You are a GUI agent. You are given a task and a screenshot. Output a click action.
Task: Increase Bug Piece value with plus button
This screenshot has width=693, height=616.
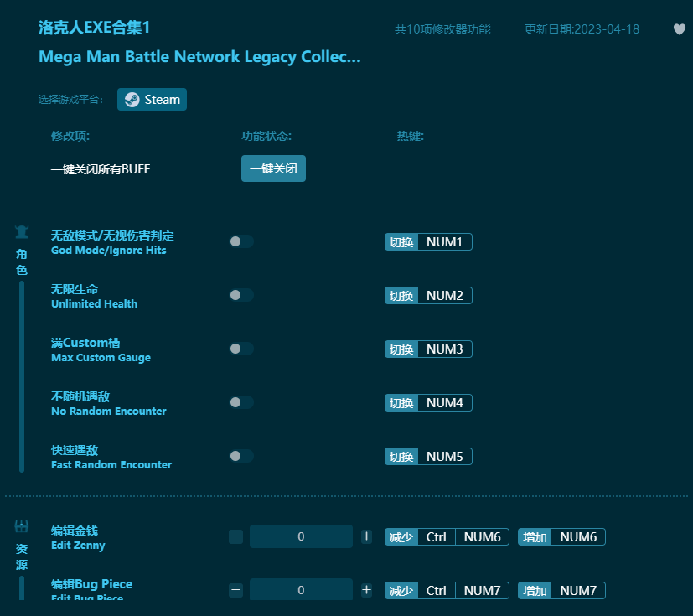366,590
